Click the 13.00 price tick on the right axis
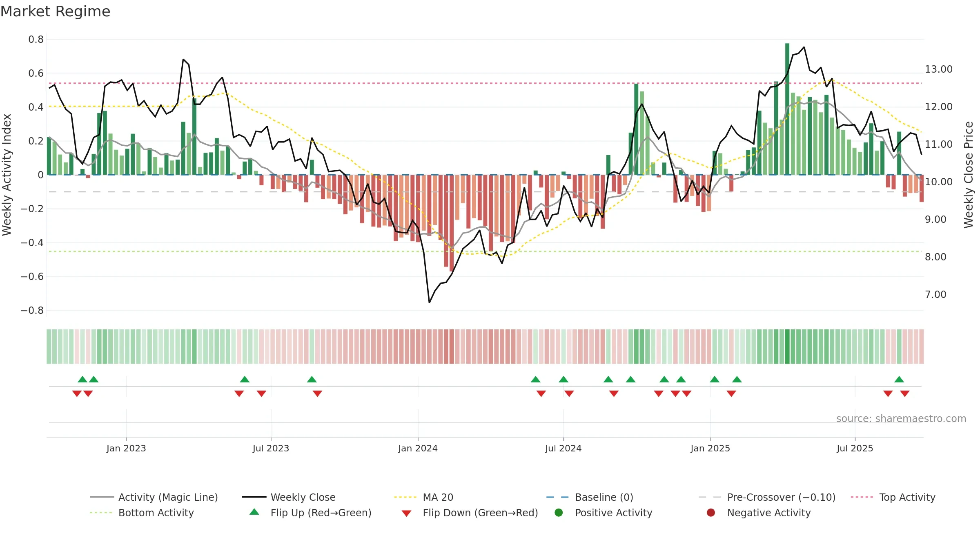Screen dimensions: 980x551 (x=939, y=69)
